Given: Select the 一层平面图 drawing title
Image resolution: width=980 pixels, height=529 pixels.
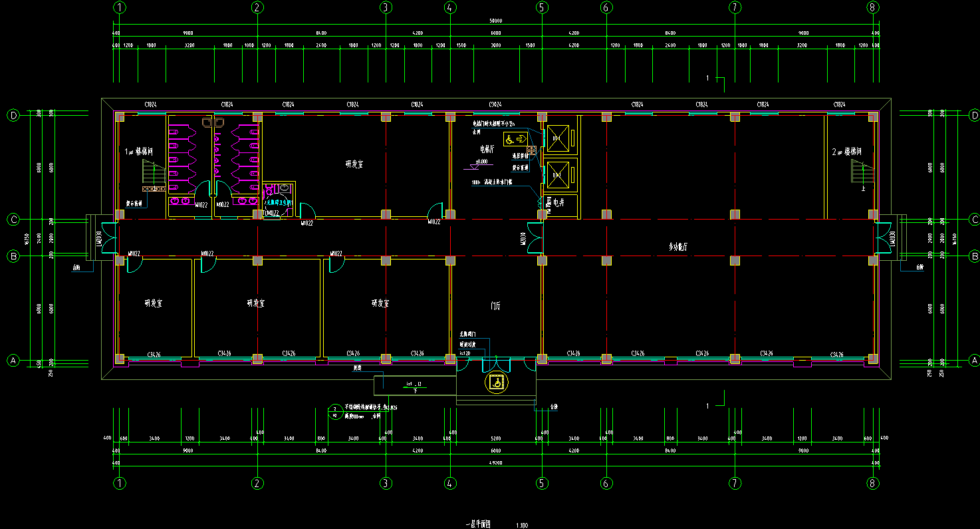Looking at the screenshot, I should [x=477, y=524].
